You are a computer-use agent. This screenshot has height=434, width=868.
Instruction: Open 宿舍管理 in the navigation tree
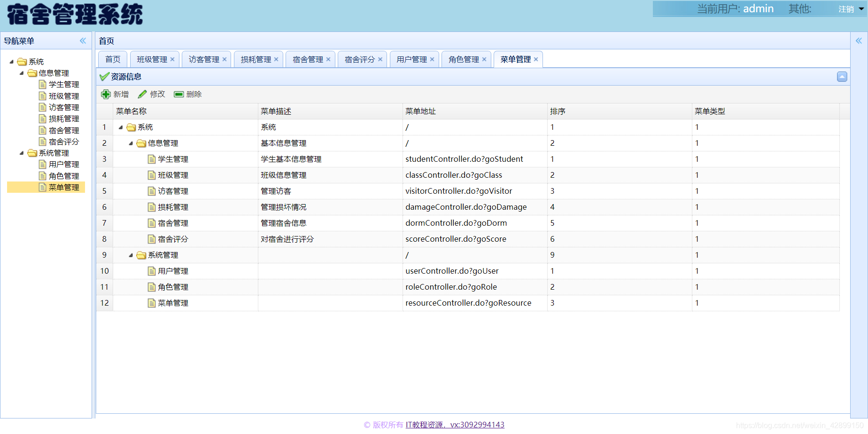tap(64, 130)
